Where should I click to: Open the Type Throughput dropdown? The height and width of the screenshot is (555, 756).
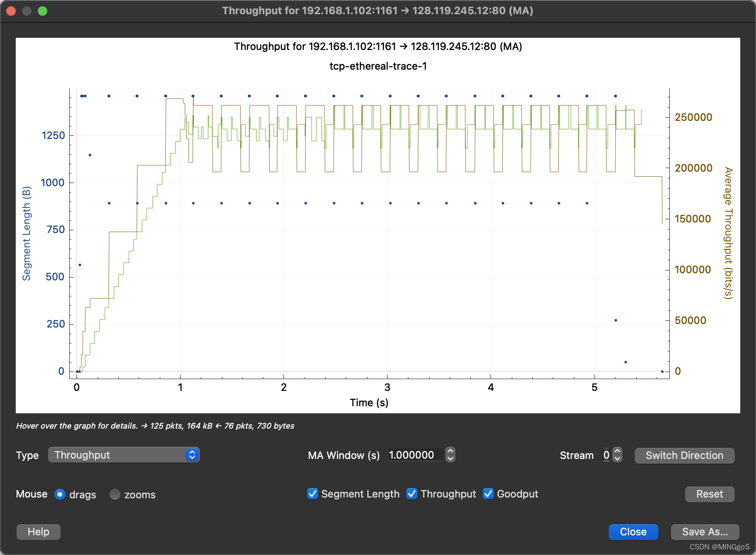pyautogui.click(x=124, y=455)
